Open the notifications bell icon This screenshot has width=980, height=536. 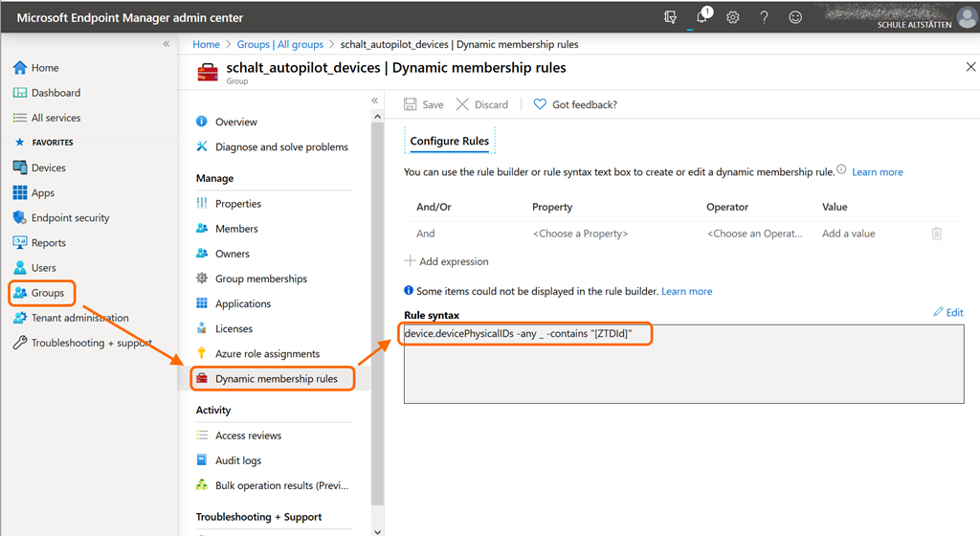(x=702, y=17)
